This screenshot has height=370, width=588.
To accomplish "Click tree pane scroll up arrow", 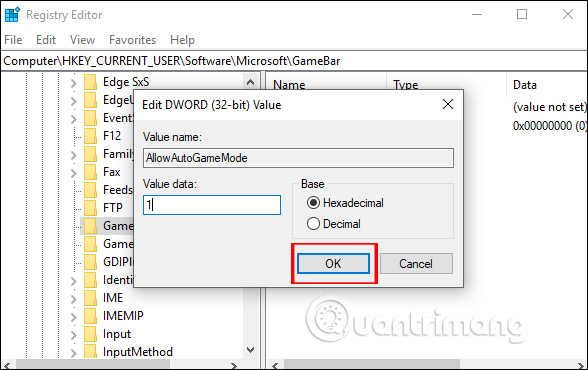I will point(250,82).
